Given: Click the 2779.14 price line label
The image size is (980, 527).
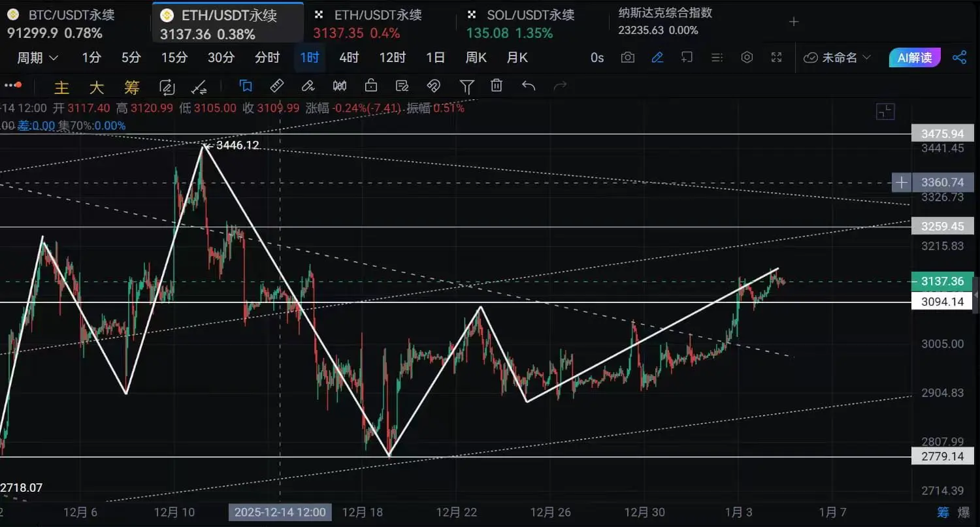Looking at the screenshot, I should click(x=943, y=456).
